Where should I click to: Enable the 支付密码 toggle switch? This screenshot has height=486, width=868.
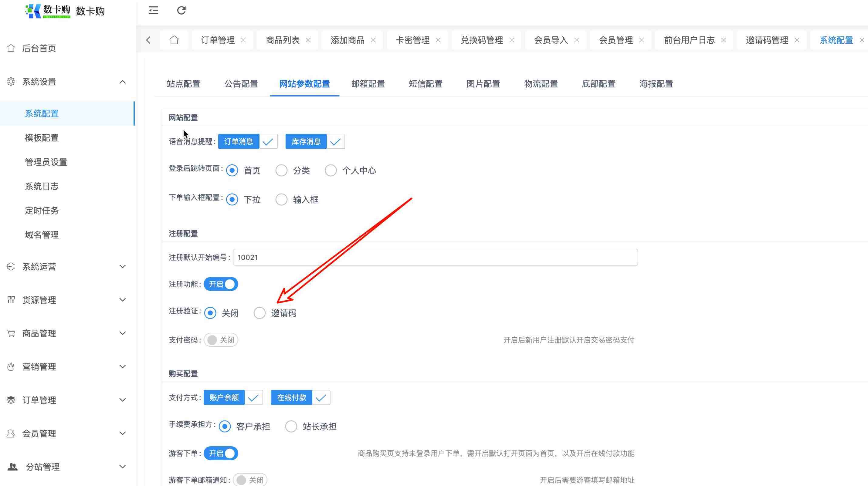click(x=221, y=340)
